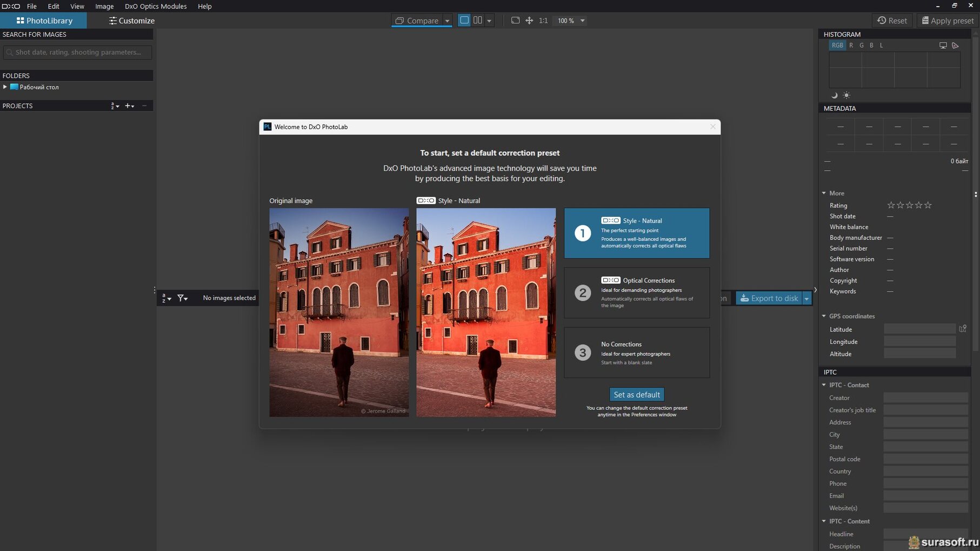
Task: Set rating to three stars
Action: tap(909, 205)
